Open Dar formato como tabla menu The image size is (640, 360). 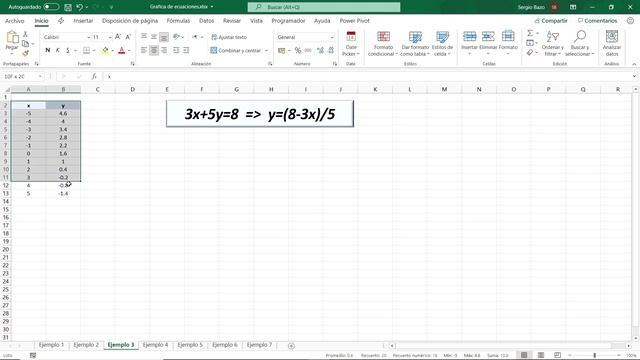(x=415, y=43)
